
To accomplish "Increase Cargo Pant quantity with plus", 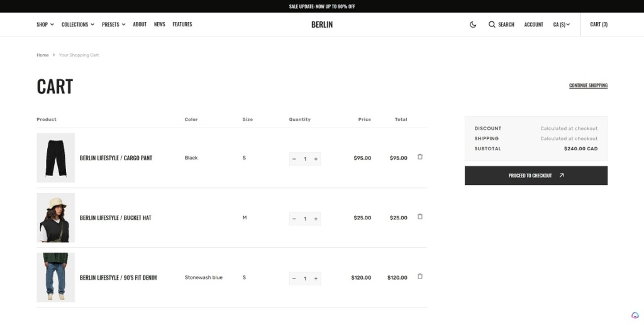I will (316, 159).
